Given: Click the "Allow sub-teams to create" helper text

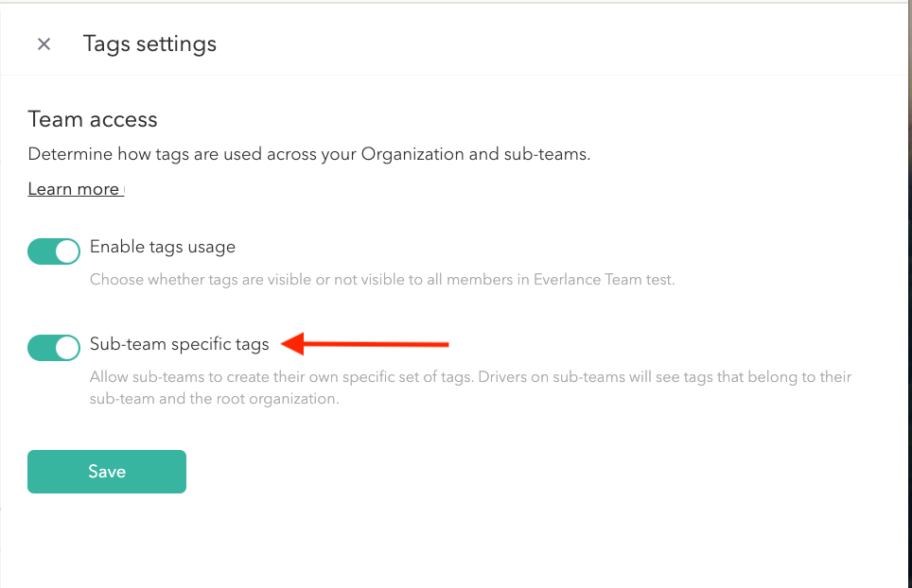Looking at the screenshot, I should 470,376.
